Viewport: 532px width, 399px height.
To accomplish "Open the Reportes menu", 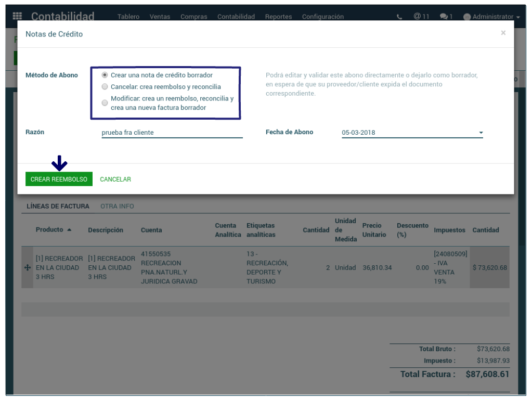I will coord(278,17).
